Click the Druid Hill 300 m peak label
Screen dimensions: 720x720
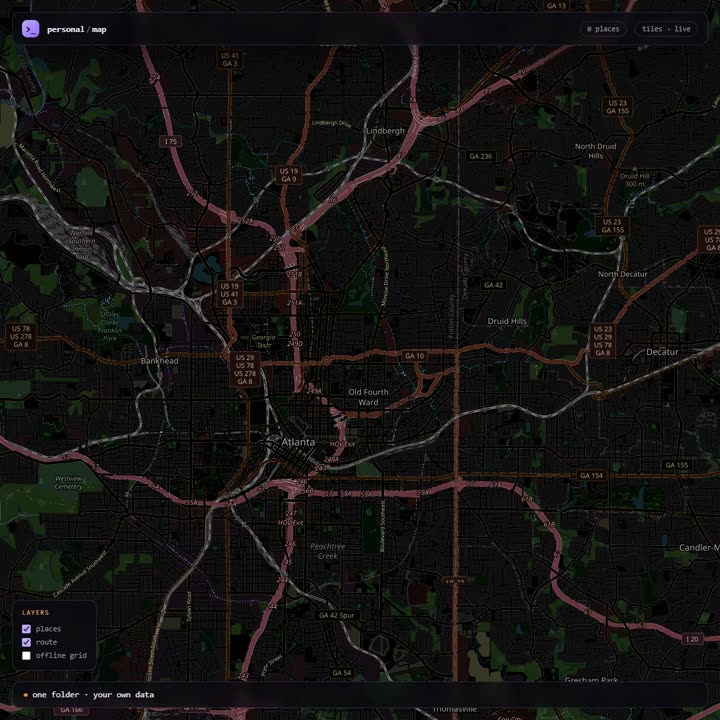[x=635, y=180]
